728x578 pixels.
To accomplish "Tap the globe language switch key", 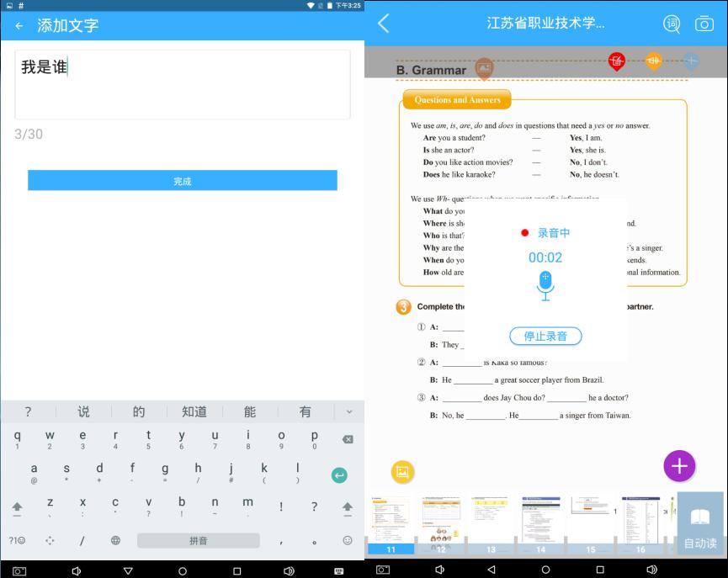I will click(115, 540).
